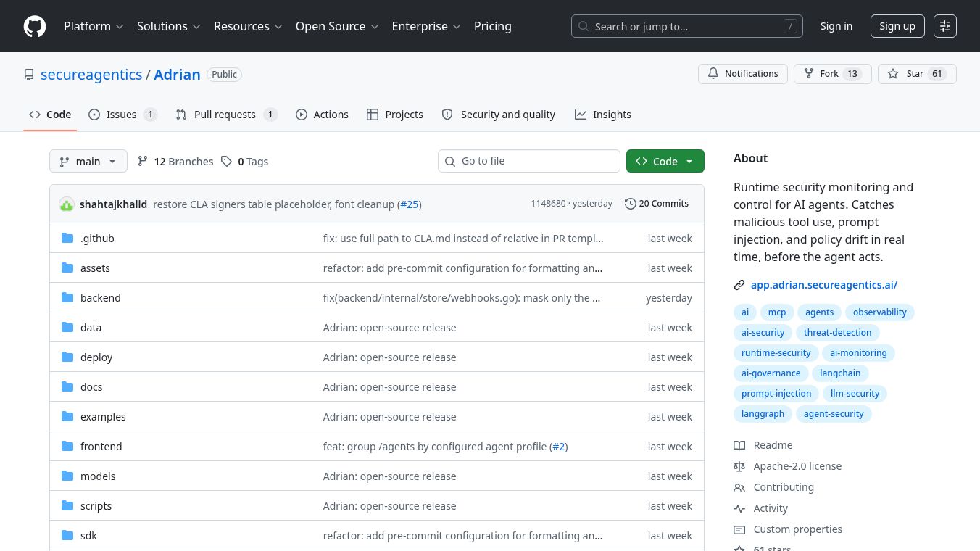Click the star icon in Star button
The image size is (980, 551).
pos(892,74)
